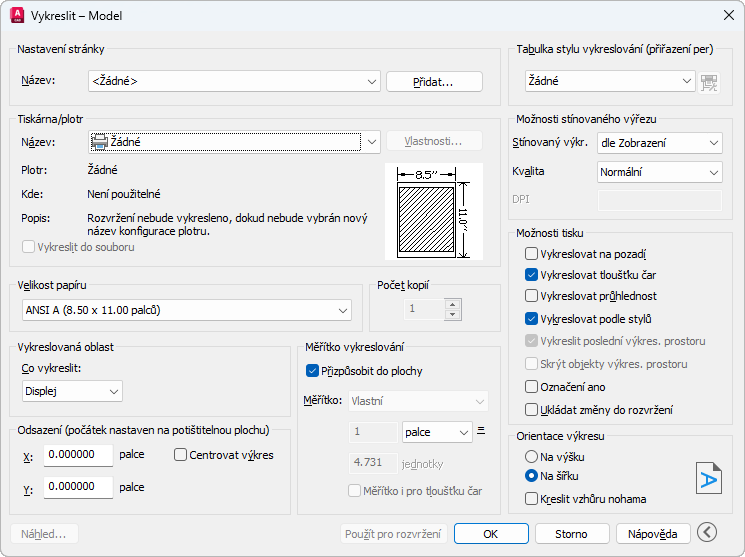The width and height of the screenshot is (745, 557).
Task: Increase the copy count with up arrow
Action: coord(453,305)
